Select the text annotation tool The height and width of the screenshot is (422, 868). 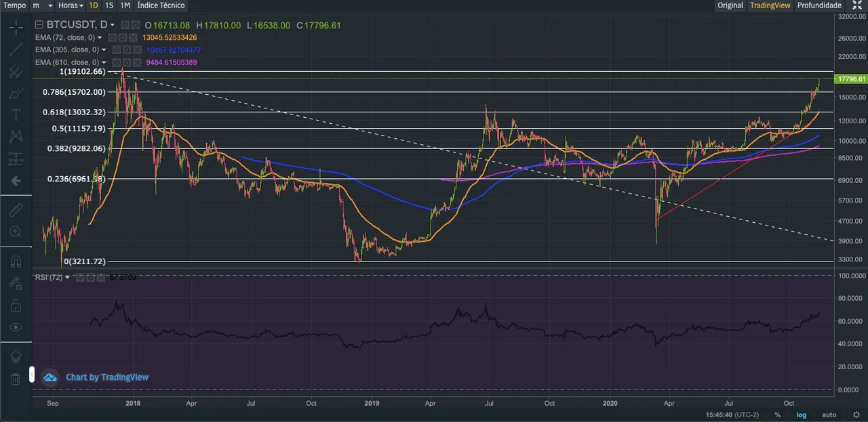[x=16, y=114]
